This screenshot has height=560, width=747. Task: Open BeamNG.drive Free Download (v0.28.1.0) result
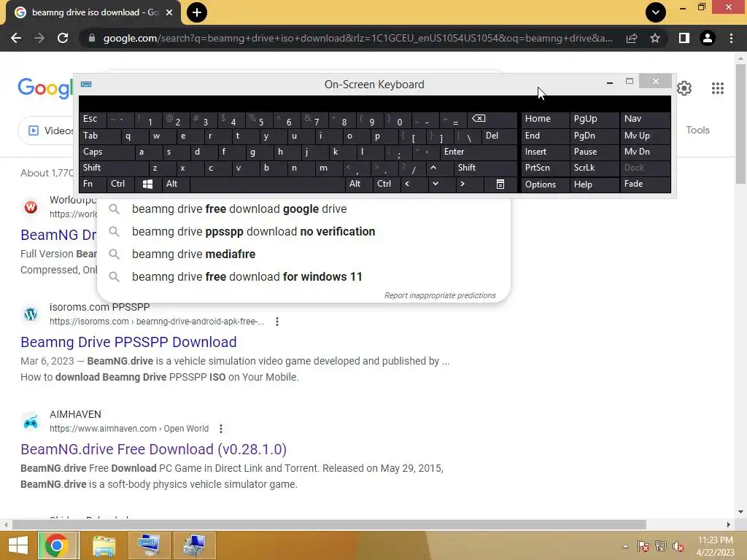pos(153,449)
